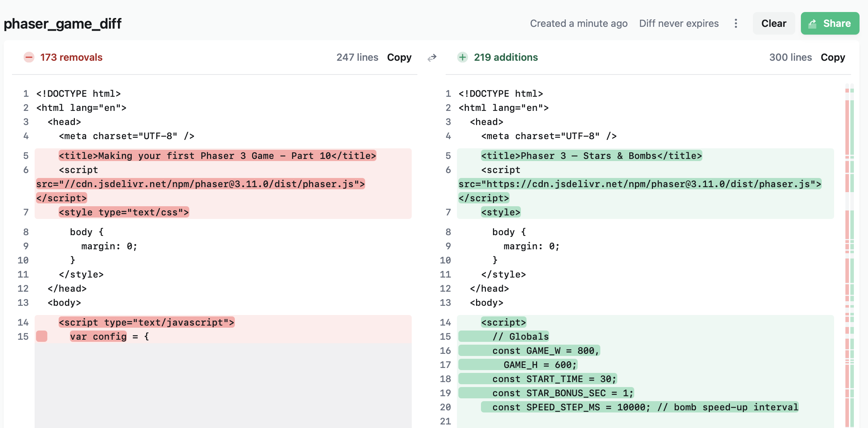Click removed title line on left pane
Screen dimensions: 868x428
point(217,156)
